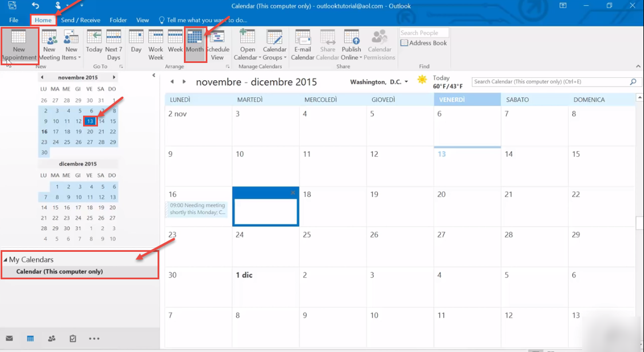This screenshot has width=644, height=352.
Task: Switch to Schedule View
Action: click(x=217, y=45)
